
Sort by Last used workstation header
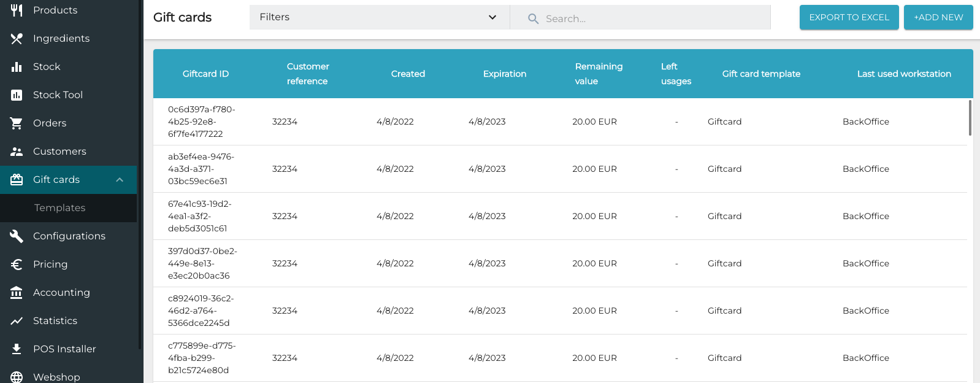point(904,74)
